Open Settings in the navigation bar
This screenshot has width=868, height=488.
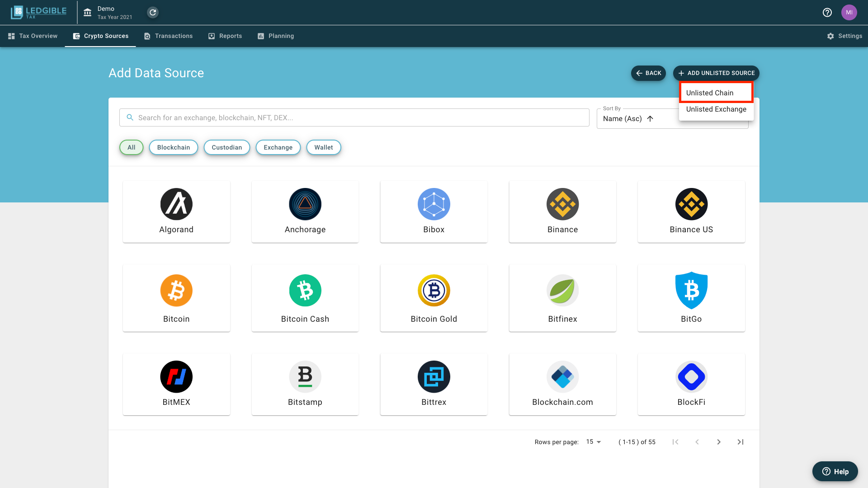844,36
